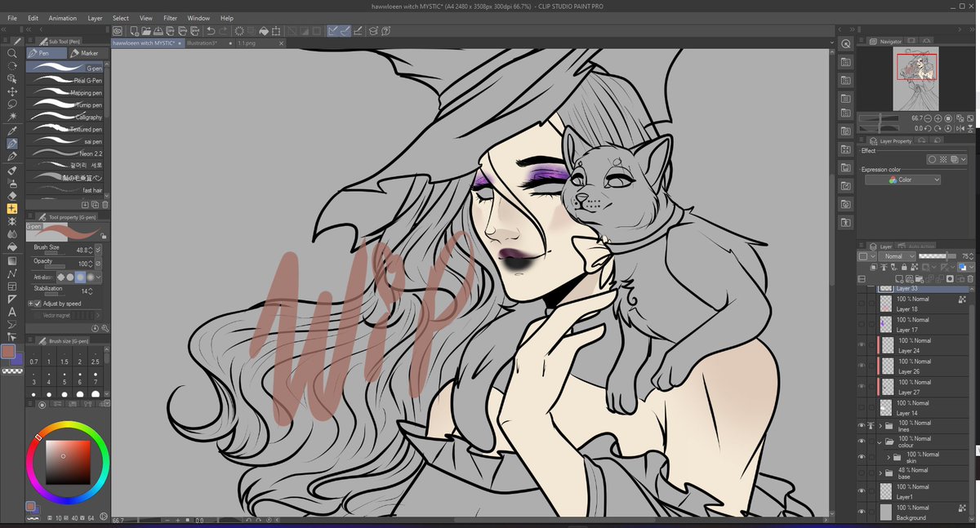Open the Filter menu
980x528 pixels.
coord(170,18)
